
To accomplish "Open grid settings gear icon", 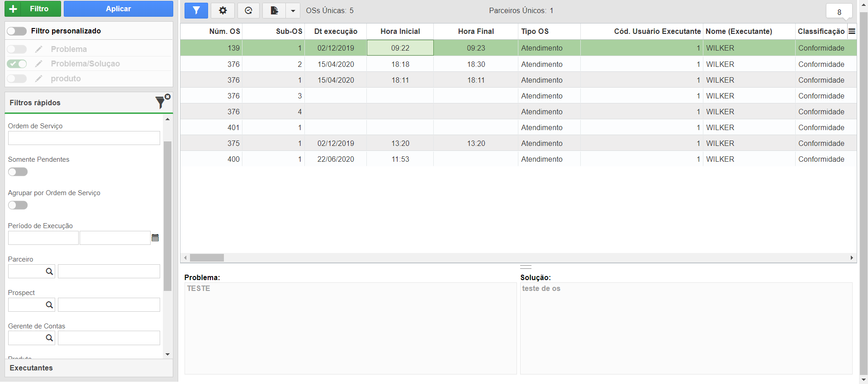I will [223, 10].
